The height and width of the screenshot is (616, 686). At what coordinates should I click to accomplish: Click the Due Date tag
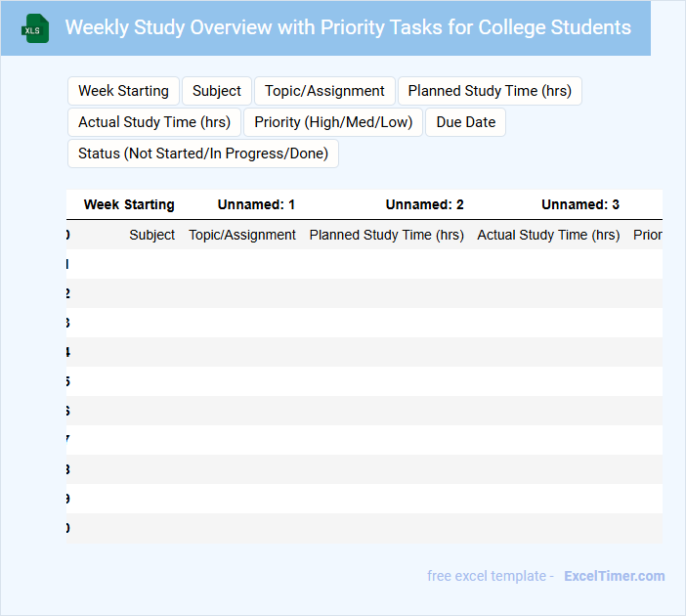[465, 122]
